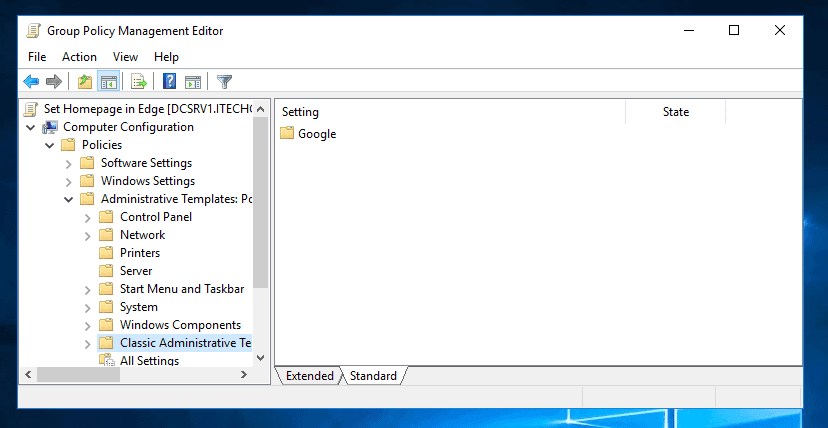Toggle Show/Hide Console Tree button
The image size is (828, 428).
(x=108, y=82)
